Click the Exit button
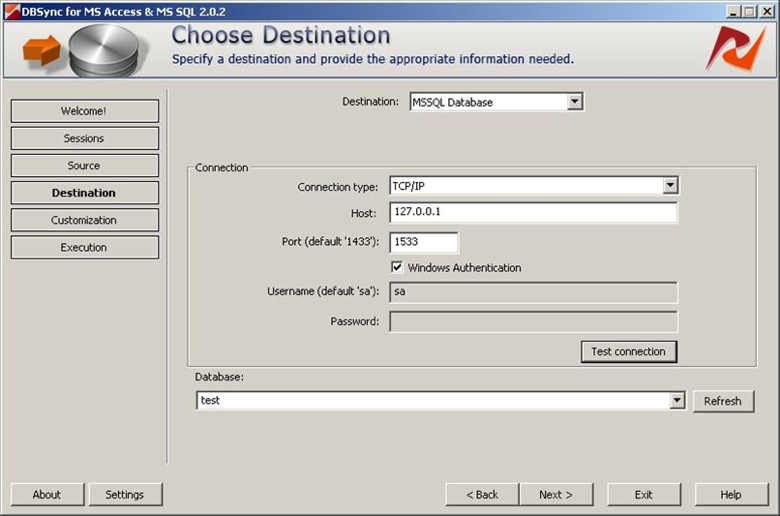The height and width of the screenshot is (516, 780). 644,495
